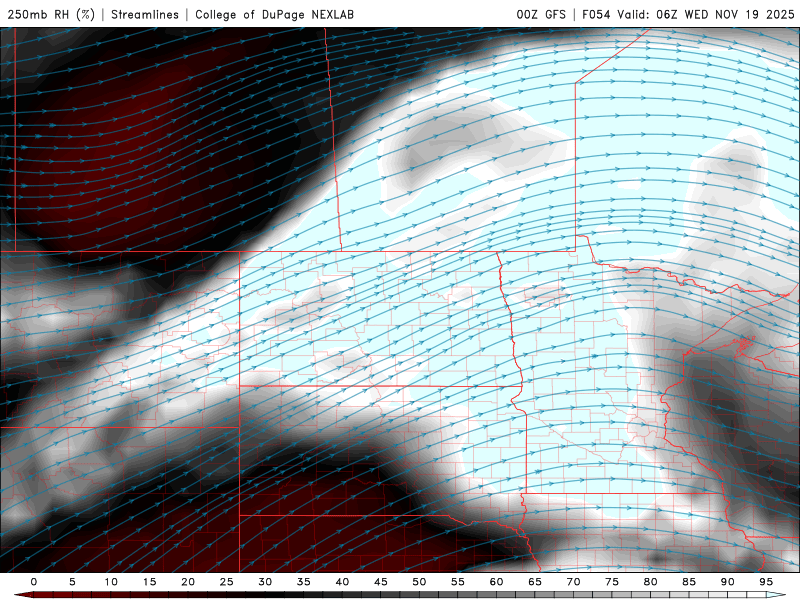Screen dimensions: 800x600
Task: Click the 'F054' forecast hour label
Action: tap(596, 14)
